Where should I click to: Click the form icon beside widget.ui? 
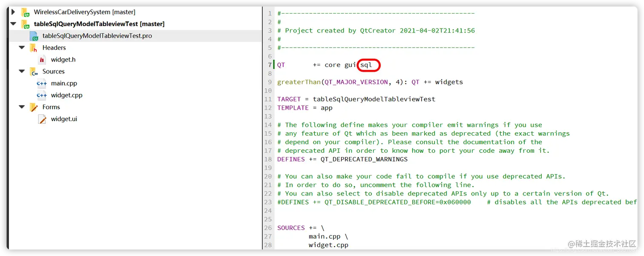tap(41, 119)
